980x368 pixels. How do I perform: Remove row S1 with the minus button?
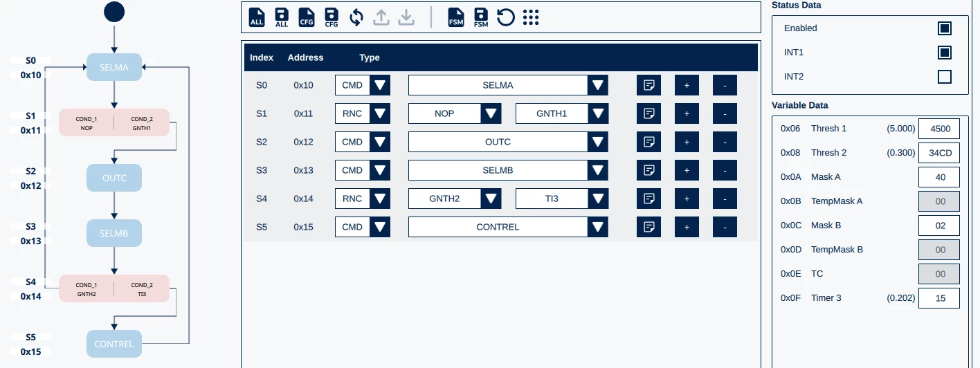coord(725,113)
